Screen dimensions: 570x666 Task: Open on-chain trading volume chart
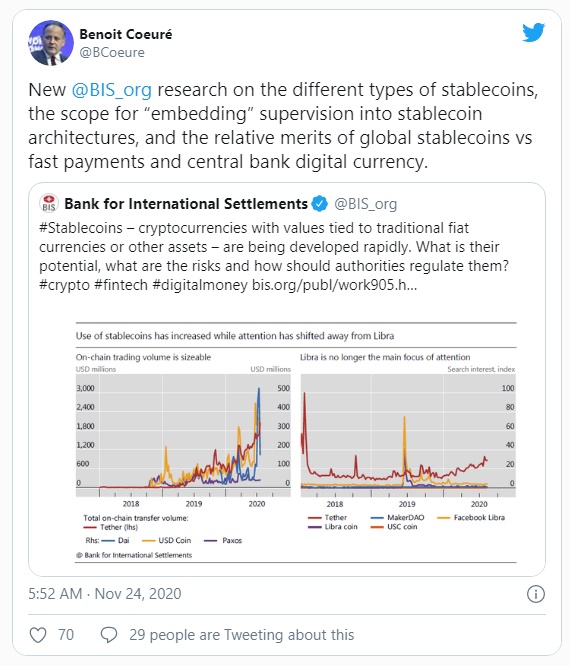coord(183,436)
